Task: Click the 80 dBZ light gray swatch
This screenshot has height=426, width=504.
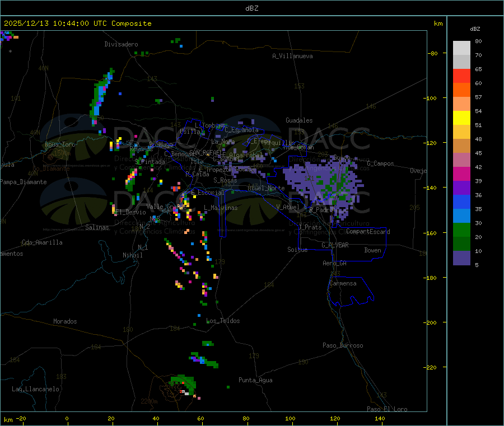Action: click(461, 48)
